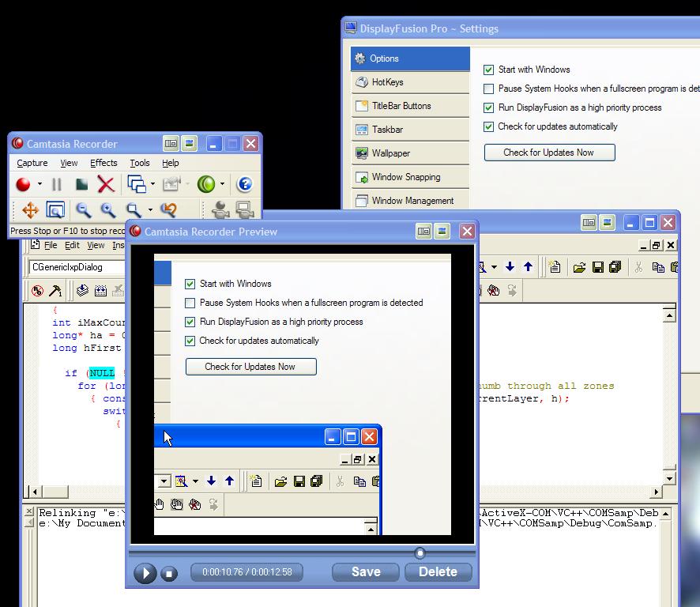The height and width of the screenshot is (607, 700).
Task: Open the Help menu in Camtasia Recorder
Action: (170, 163)
